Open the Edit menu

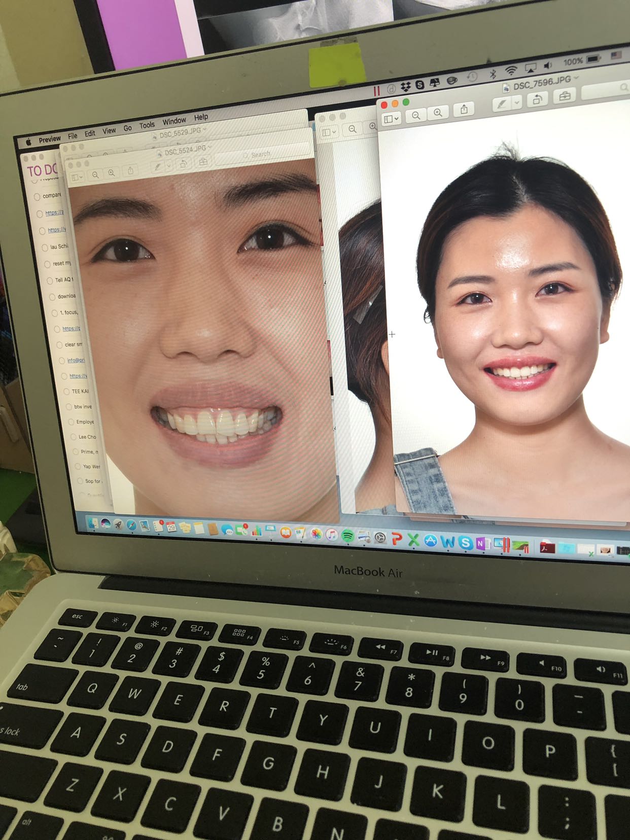pos(90,133)
